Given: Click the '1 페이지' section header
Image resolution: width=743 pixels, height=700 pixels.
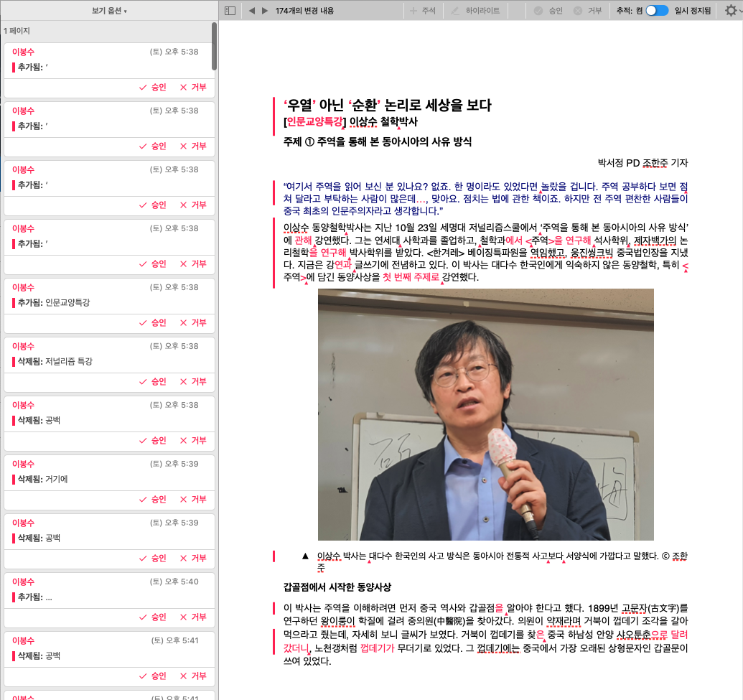Looking at the screenshot, I should point(17,31).
